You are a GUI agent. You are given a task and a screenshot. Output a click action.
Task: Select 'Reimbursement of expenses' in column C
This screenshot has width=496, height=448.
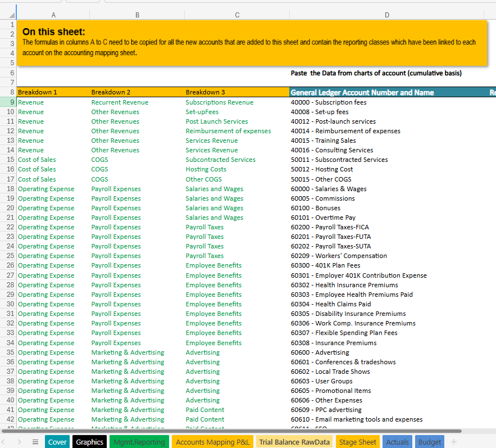click(x=237, y=131)
